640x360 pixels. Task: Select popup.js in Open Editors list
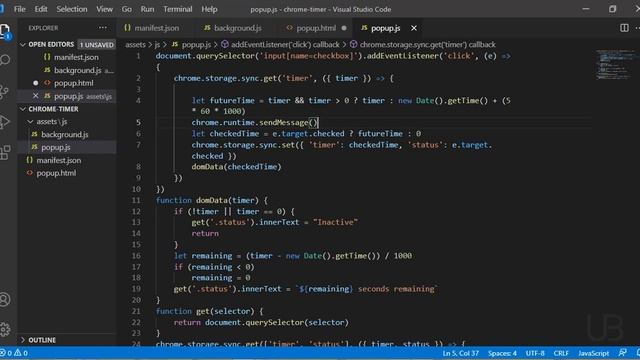tap(68, 96)
